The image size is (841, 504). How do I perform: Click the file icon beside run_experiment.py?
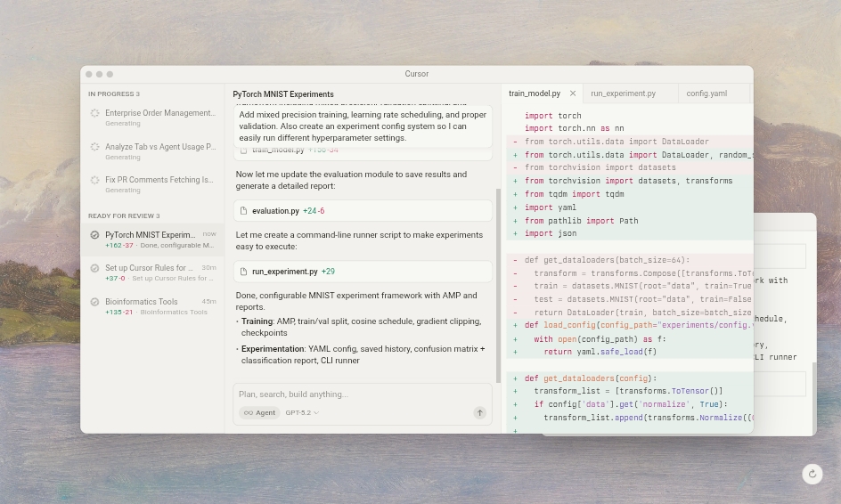(243, 272)
